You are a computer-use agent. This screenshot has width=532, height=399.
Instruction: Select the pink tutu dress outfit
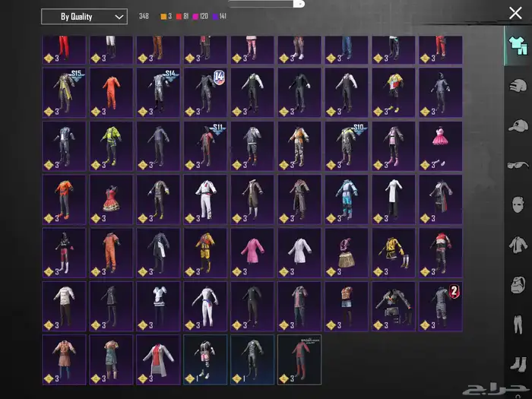click(x=440, y=145)
